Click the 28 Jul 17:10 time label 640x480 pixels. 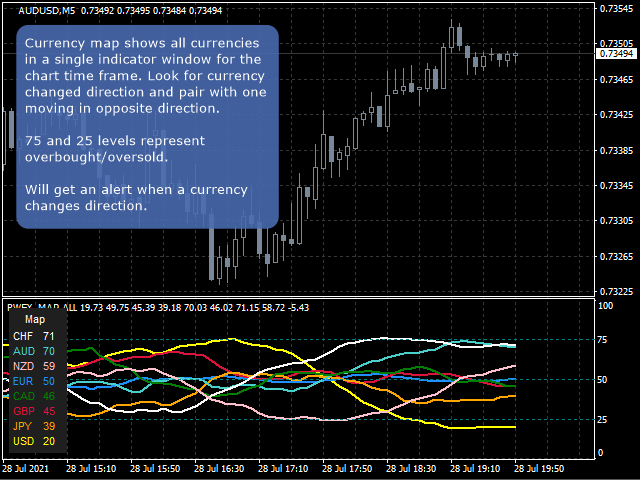[x=281, y=468]
